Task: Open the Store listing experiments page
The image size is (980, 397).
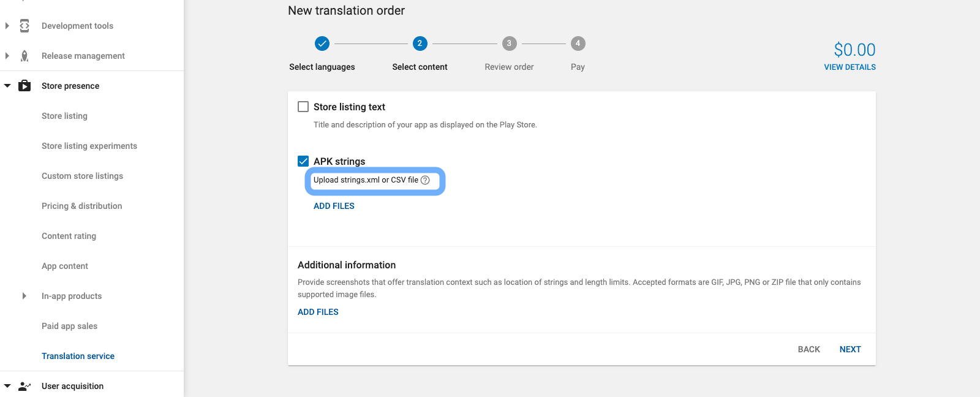Action: pyautogui.click(x=89, y=146)
